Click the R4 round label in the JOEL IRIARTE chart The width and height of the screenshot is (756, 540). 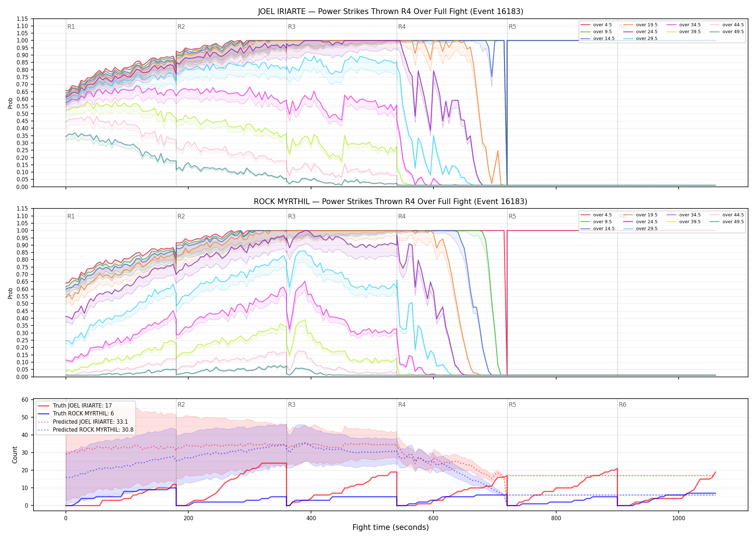click(x=402, y=27)
